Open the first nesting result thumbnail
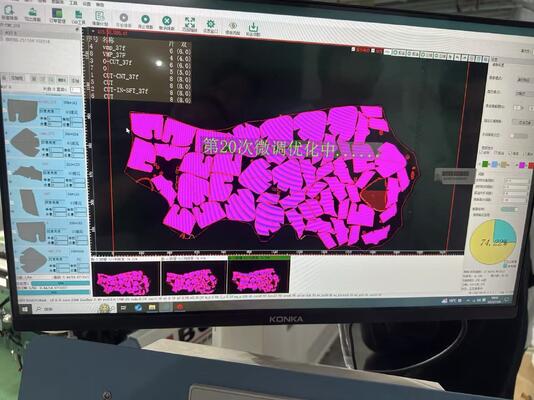This screenshot has width=534, height=400. pyautogui.click(x=125, y=278)
